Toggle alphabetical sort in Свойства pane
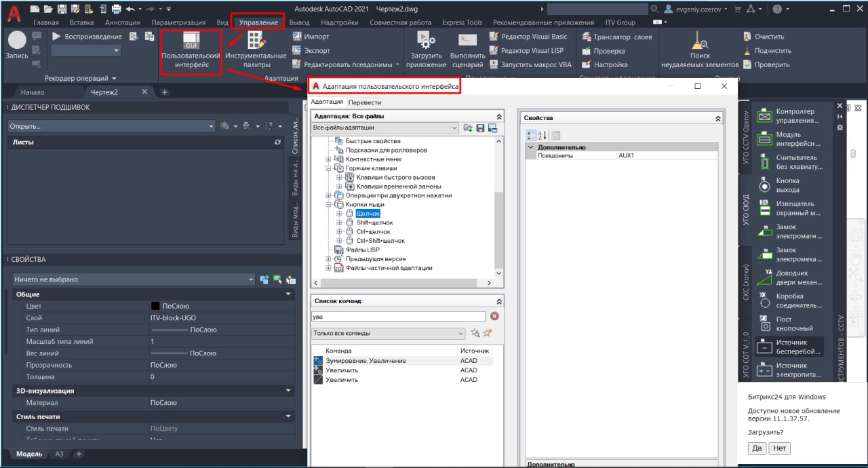 tap(542, 135)
